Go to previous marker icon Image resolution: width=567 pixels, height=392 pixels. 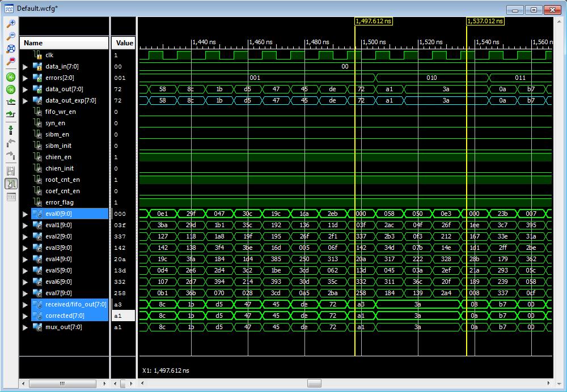11,143
